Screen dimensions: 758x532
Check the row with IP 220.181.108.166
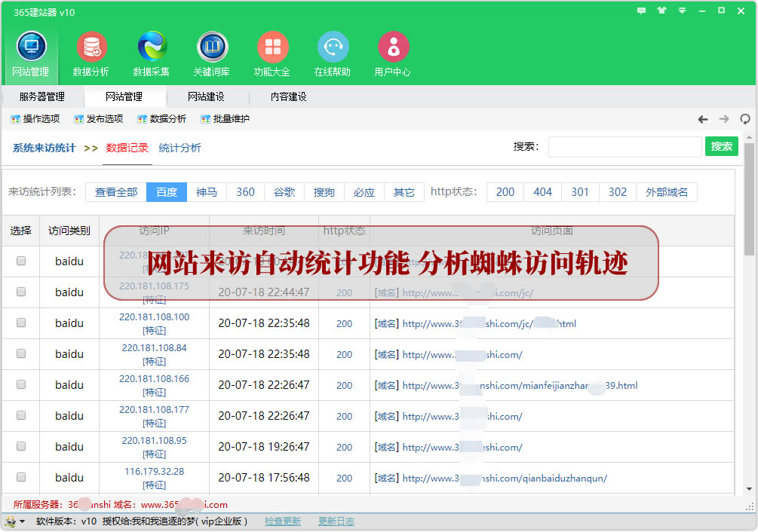pos(21,384)
